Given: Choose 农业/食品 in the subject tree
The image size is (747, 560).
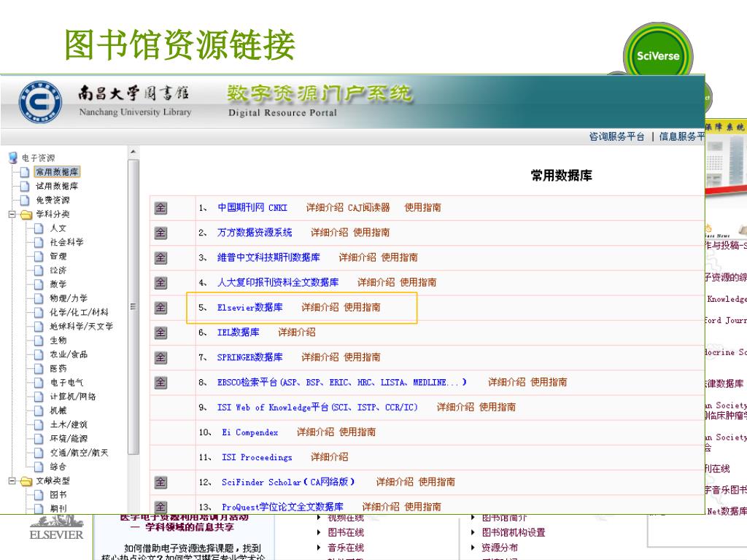Looking at the screenshot, I should [69, 355].
